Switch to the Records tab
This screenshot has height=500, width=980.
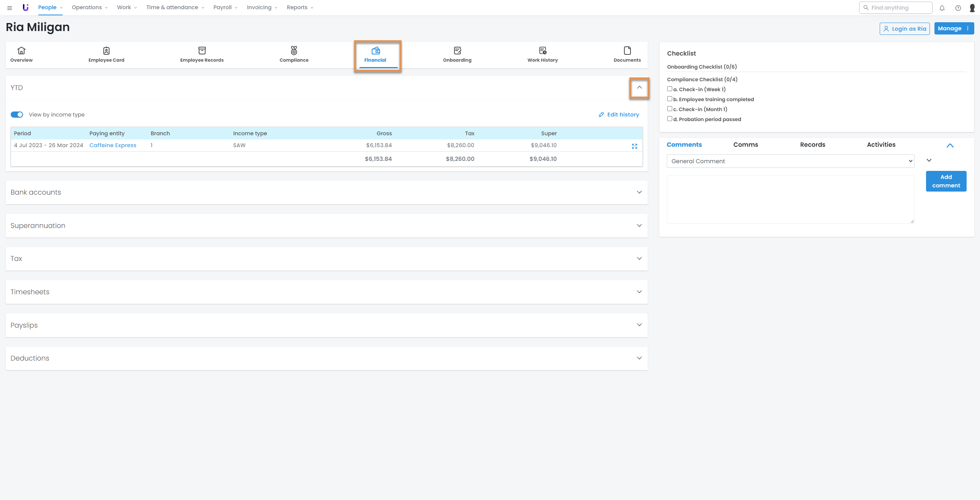click(x=812, y=145)
